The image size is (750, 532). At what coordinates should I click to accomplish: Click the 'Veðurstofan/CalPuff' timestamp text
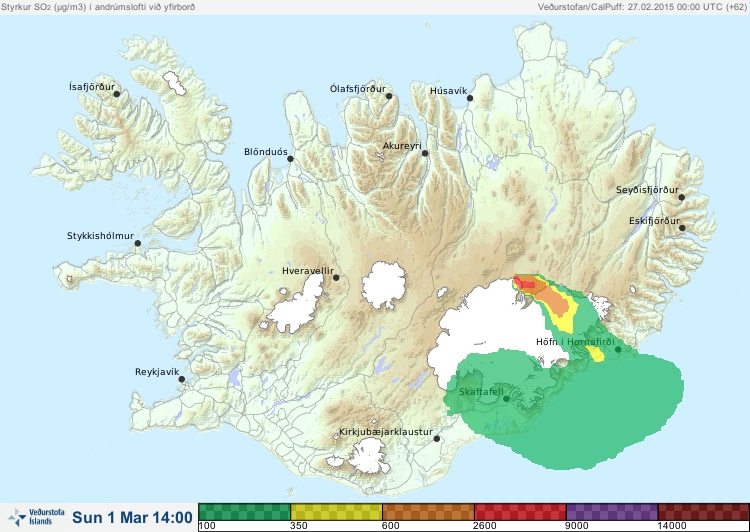coord(642,7)
